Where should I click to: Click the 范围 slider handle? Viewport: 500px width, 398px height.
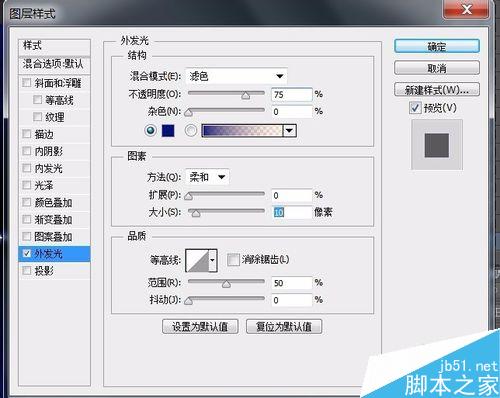coord(226,284)
